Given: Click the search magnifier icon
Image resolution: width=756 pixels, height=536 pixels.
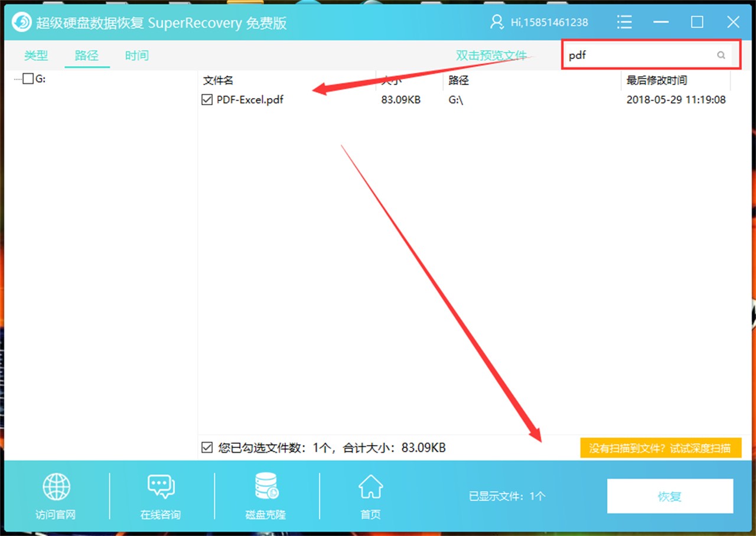Looking at the screenshot, I should [721, 55].
